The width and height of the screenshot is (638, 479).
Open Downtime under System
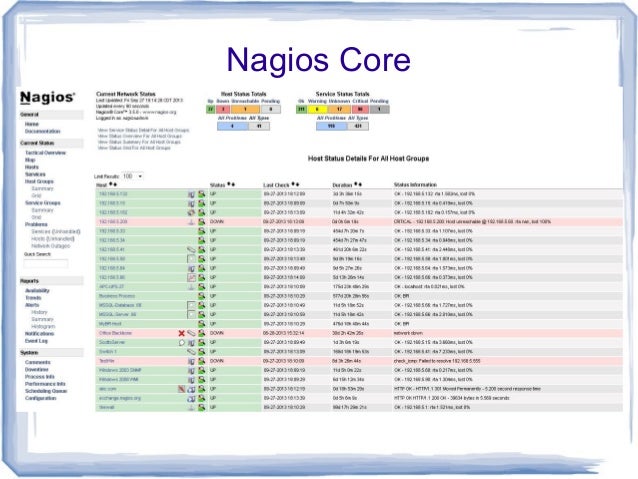point(37,370)
